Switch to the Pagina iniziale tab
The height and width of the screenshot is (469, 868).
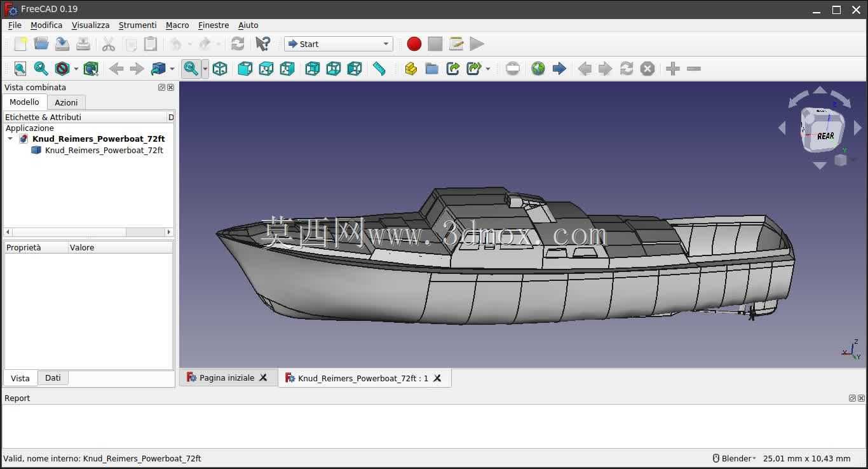227,377
